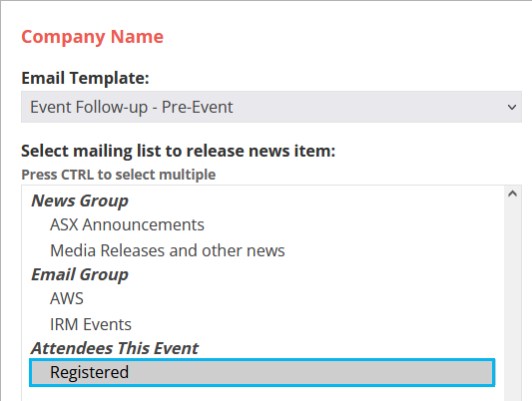Click 'Select mailing list to release news item' label
This screenshot has width=532, height=401.
178,151
